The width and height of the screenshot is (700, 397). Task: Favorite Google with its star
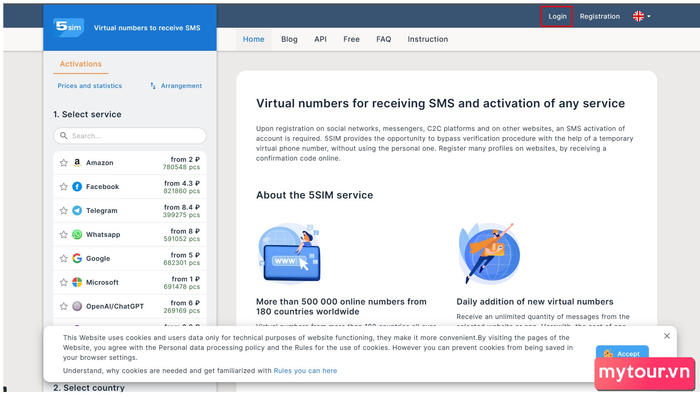63,259
